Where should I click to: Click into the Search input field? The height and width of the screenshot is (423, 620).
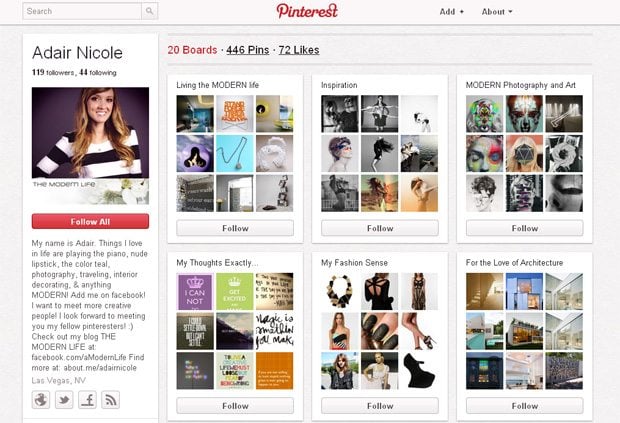80,12
